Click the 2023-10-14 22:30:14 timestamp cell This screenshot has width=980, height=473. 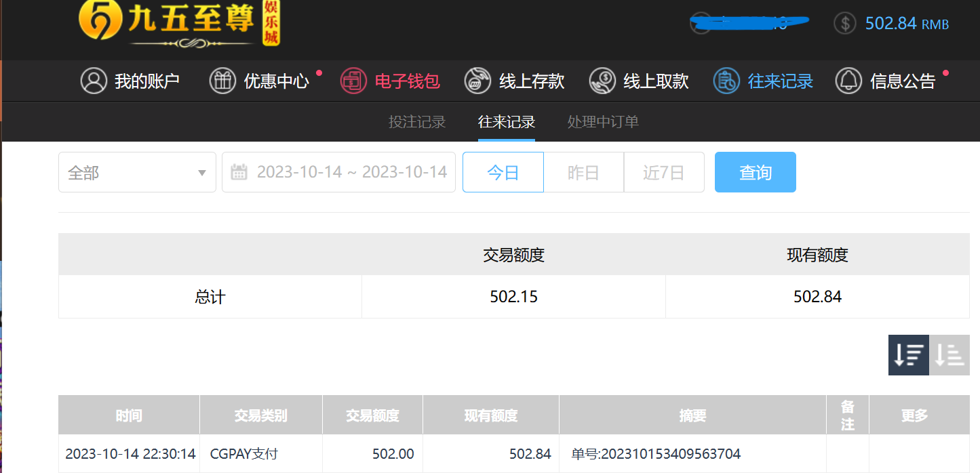click(130, 454)
